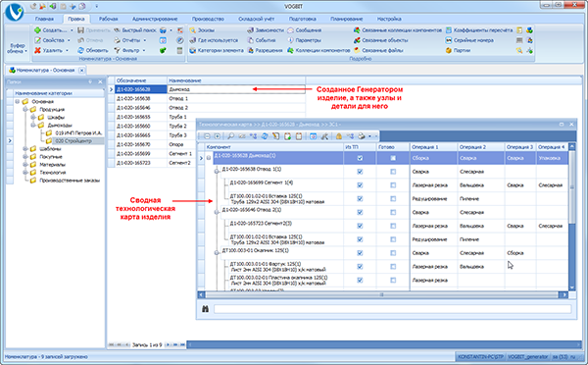The image size is (588, 365).
Task: Switch to the Планирование ribbon tab
Action: tap(346, 19)
